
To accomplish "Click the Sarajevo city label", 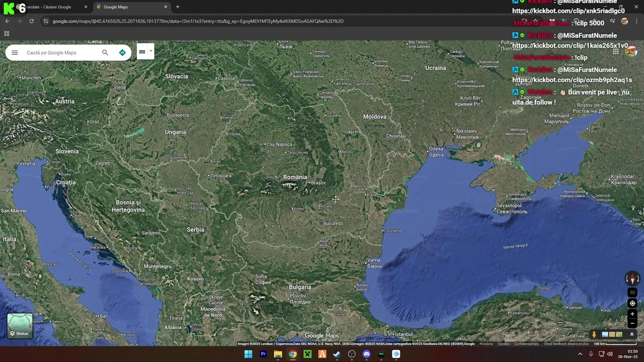I will [x=150, y=233].
